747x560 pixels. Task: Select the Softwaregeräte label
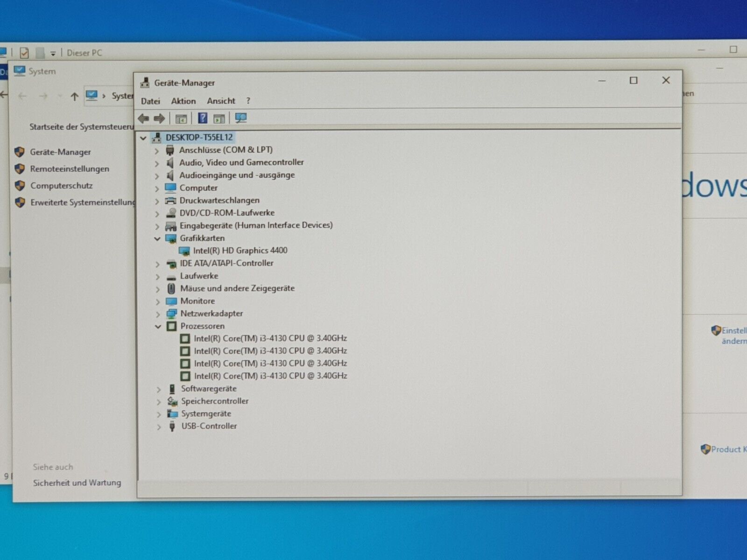click(209, 389)
